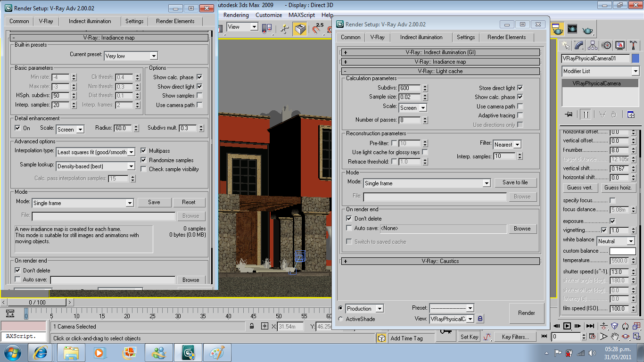Open Time Configuration icon

point(593,337)
